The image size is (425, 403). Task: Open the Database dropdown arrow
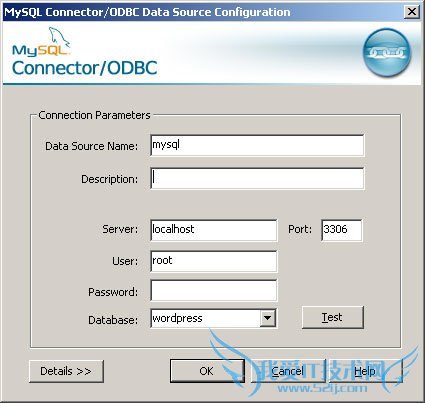[268, 318]
